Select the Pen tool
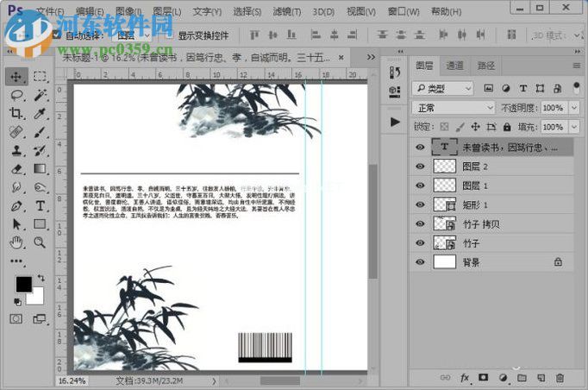The image size is (588, 390). (16, 205)
